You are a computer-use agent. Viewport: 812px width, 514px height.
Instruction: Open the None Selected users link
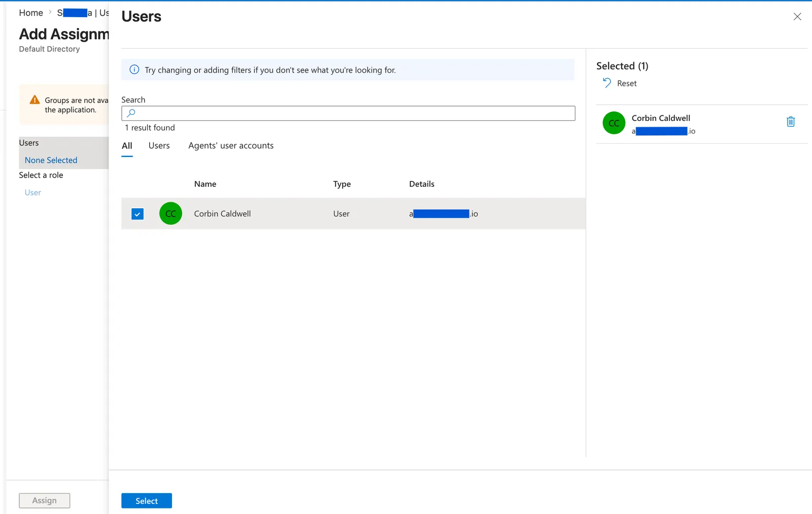(x=51, y=160)
